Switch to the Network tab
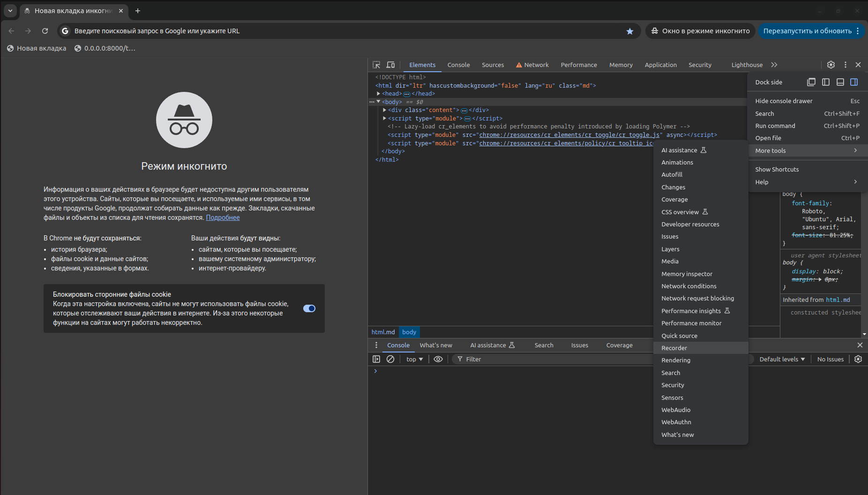Image resolution: width=868 pixels, height=495 pixels. (x=536, y=65)
